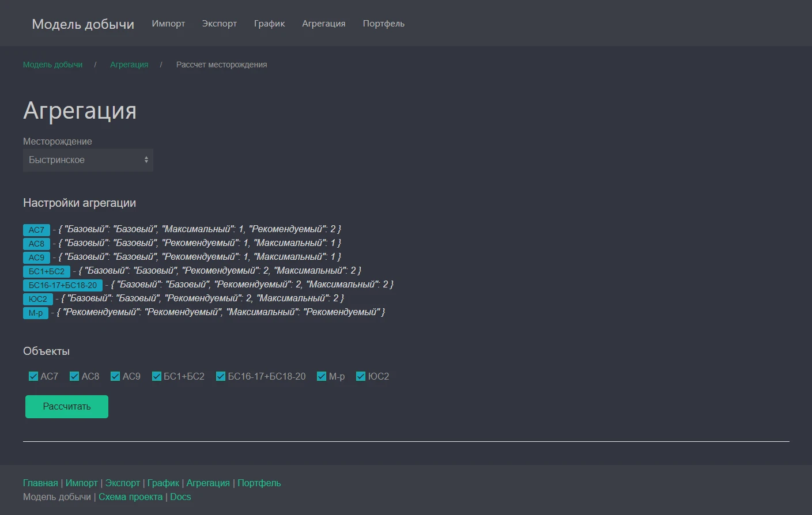Screen dimensions: 812x515
Task: Click the БС16-17+БС18-20 settings badge
Action: point(63,285)
